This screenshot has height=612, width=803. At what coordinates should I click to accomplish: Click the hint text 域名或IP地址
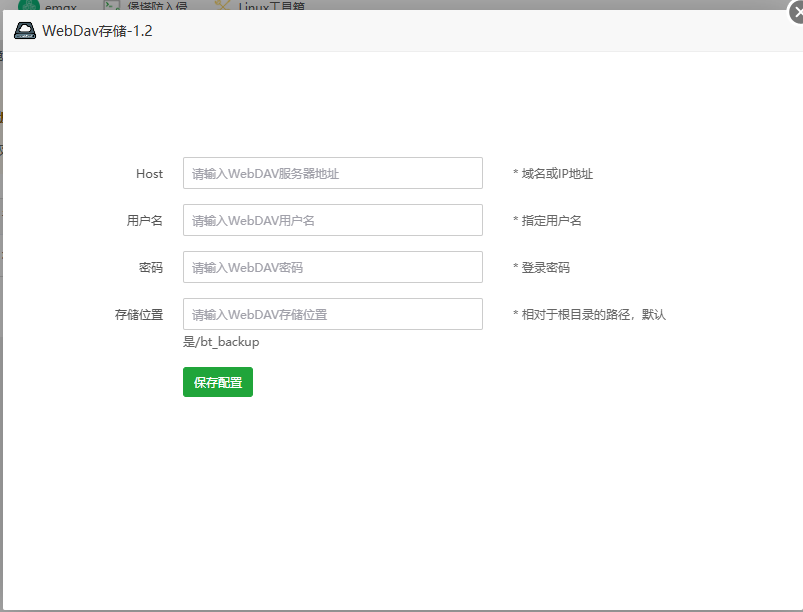[x=557, y=174]
